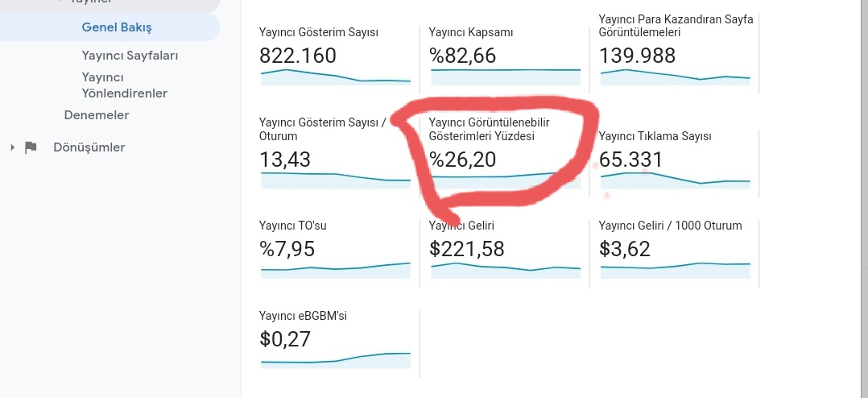Open Yayıncı Sayfaları report
This screenshot has height=398, width=868.
click(130, 56)
